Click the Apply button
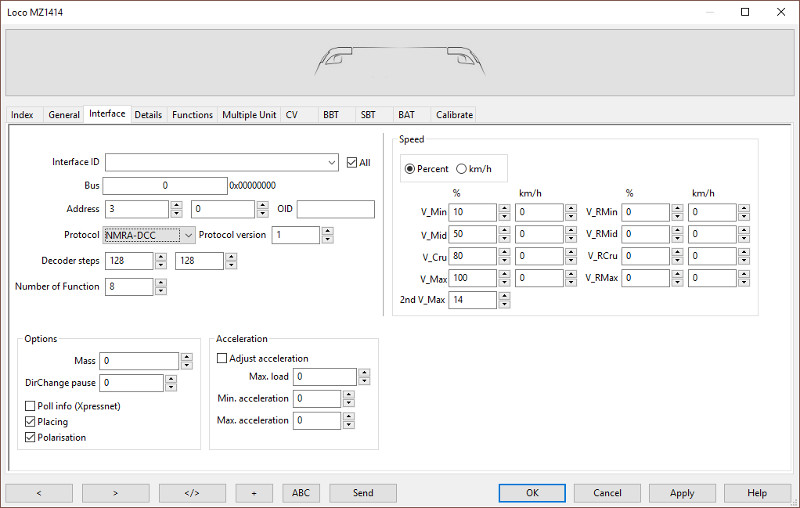This screenshot has height=508, width=800. pos(682,493)
